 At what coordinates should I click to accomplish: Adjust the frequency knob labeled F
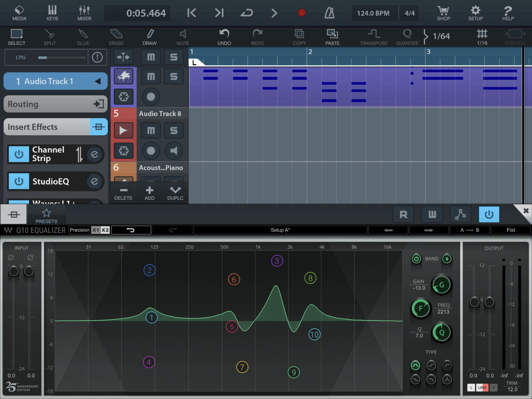point(421,309)
